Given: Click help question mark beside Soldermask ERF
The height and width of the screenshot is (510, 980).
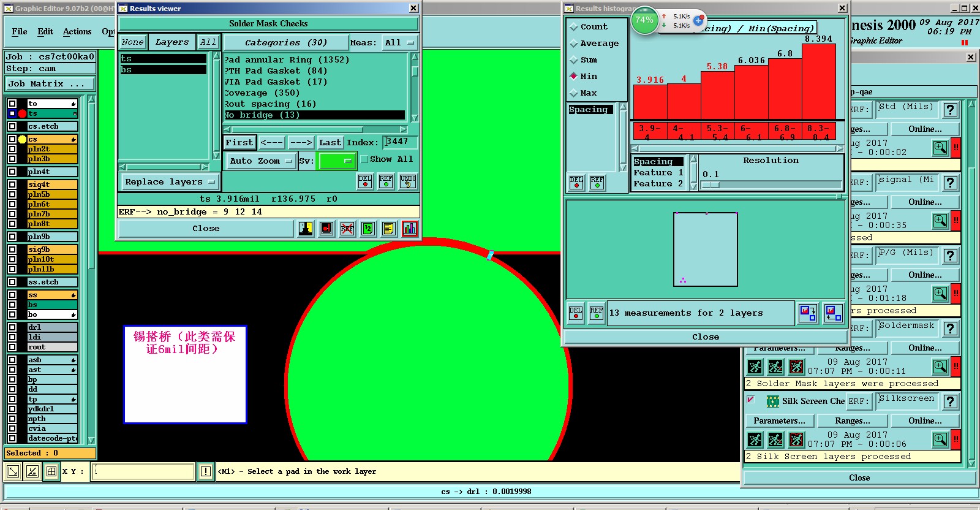Looking at the screenshot, I should coord(950,329).
